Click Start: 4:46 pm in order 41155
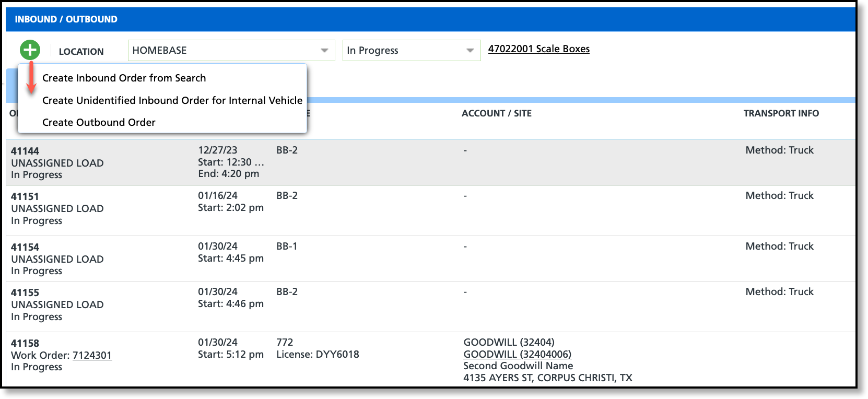The width and height of the screenshot is (868, 399). click(x=231, y=303)
